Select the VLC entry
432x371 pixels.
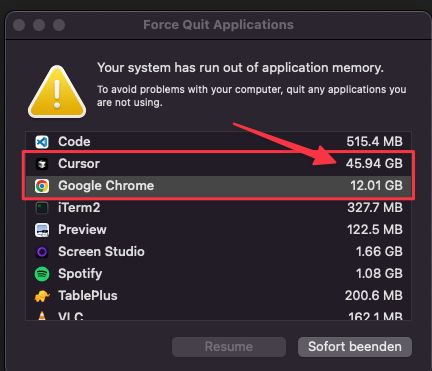[71, 316]
